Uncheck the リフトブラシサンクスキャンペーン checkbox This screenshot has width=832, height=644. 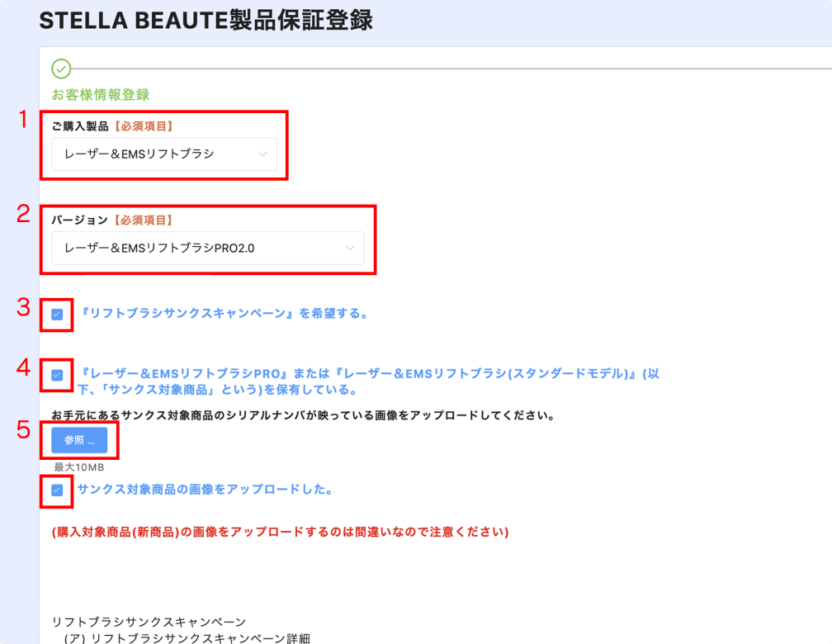pos(57,314)
